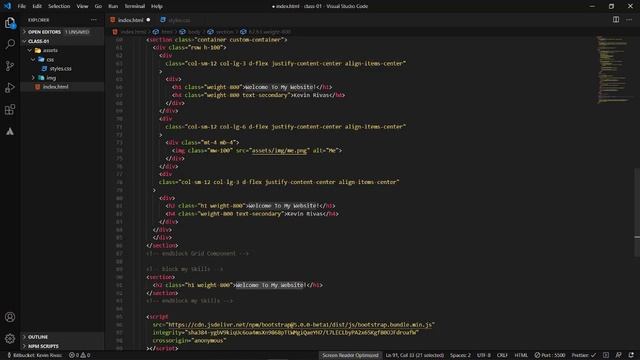The width and height of the screenshot is (640, 360).
Task: Select styles.css in the file tree
Action: pos(60,69)
